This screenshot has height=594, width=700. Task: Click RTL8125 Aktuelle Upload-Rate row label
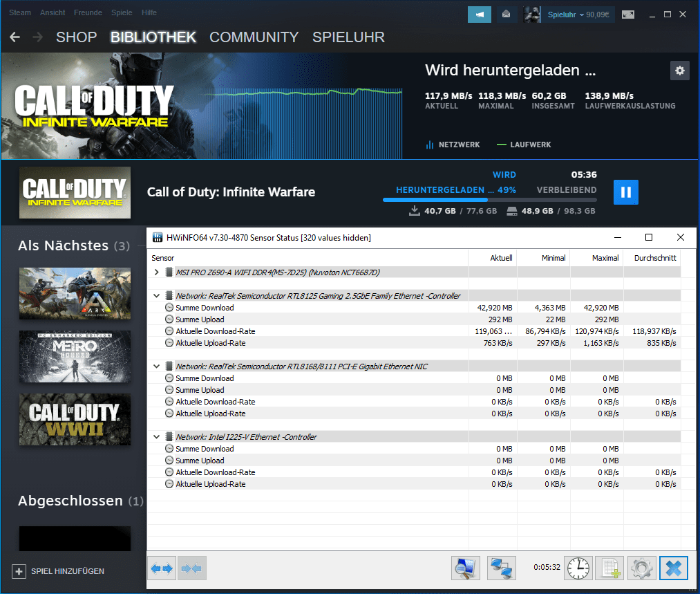(x=211, y=343)
